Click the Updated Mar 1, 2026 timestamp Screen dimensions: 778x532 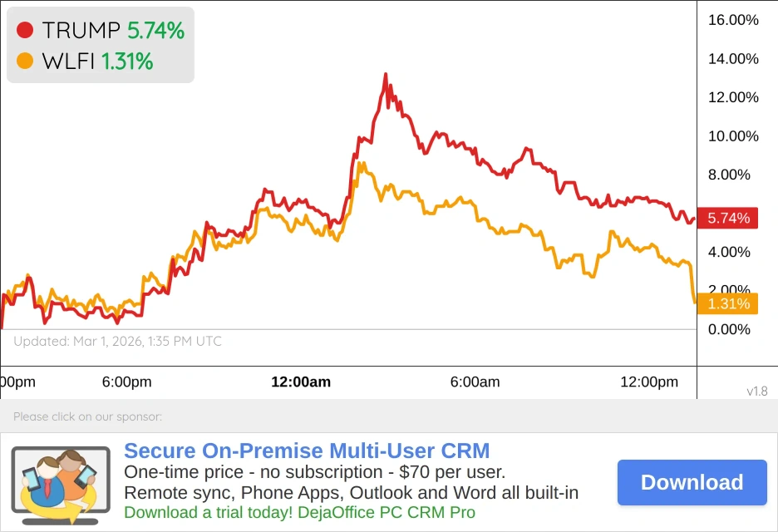(117, 341)
